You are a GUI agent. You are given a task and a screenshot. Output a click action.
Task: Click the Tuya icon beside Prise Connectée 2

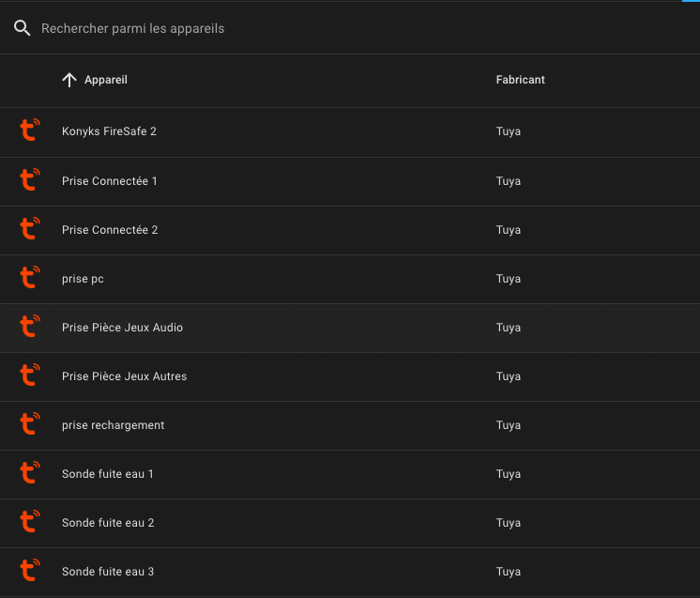pyautogui.click(x=30, y=229)
